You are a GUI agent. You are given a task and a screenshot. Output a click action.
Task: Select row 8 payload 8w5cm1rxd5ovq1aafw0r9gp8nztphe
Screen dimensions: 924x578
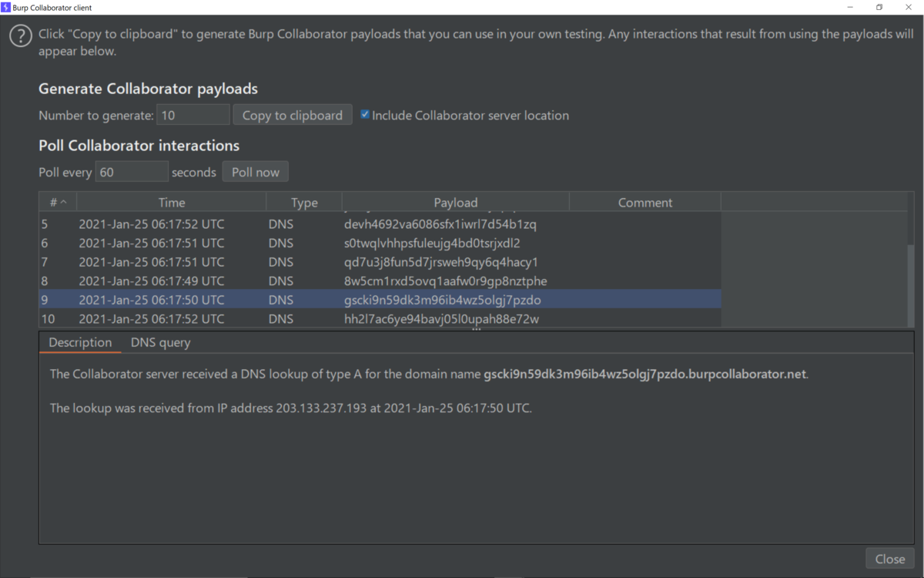[x=446, y=281]
